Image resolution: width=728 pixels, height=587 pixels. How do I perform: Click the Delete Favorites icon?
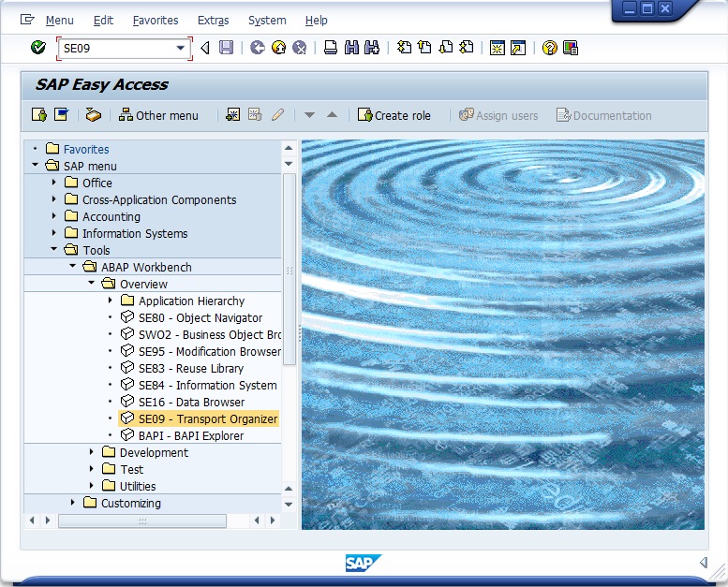(x=255, y=114)
